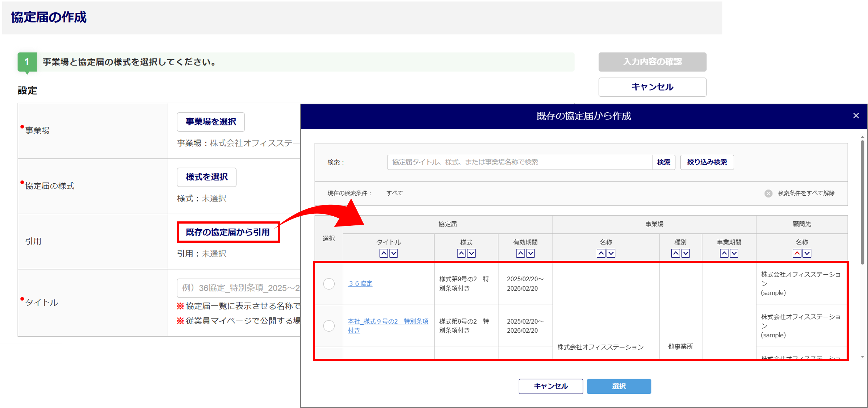Sort タイトル column descending

tap(394, 253)
